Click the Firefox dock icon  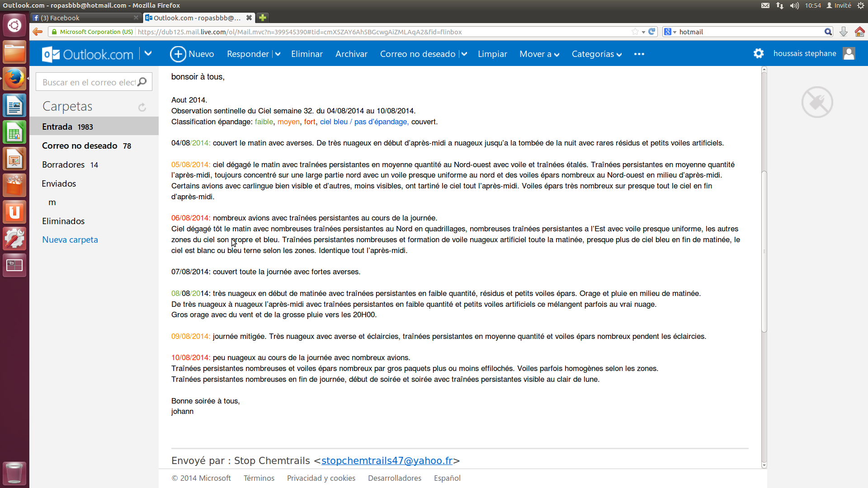pos(14,79)
